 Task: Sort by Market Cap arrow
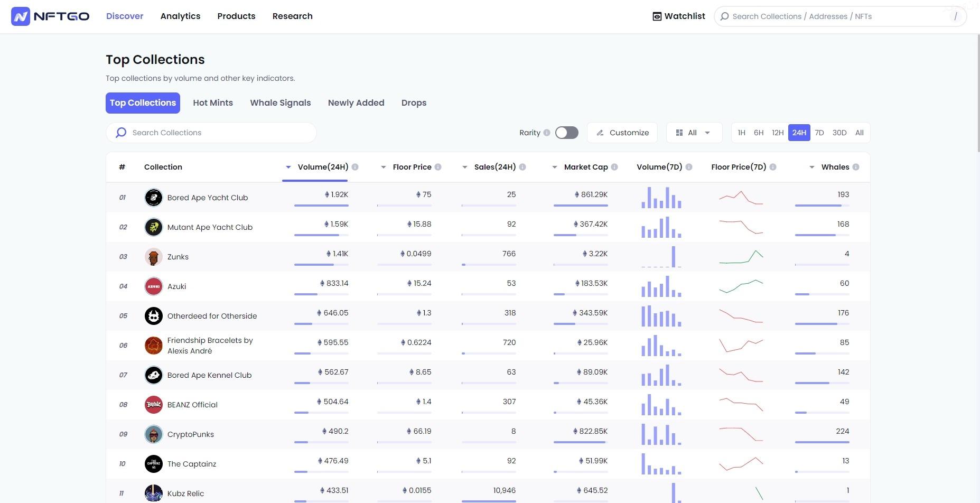point(555,167)
